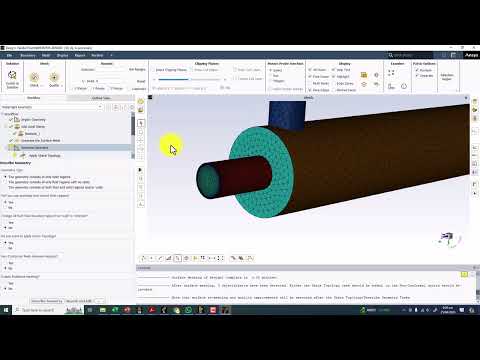The image size is (480, 360).
Task: Open the Report menu
Action: pyautogui.click(x=80, y=55)
